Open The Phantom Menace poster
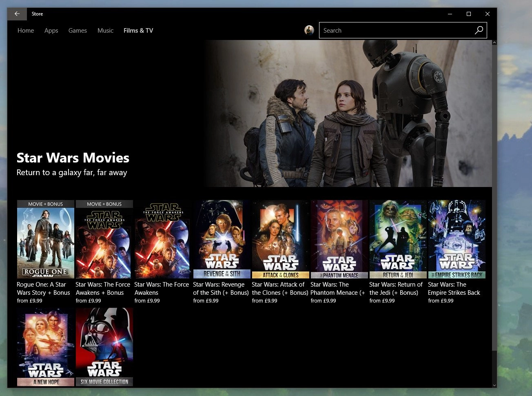This screenshot has width=532, height=396. click(x=339, y=239)
